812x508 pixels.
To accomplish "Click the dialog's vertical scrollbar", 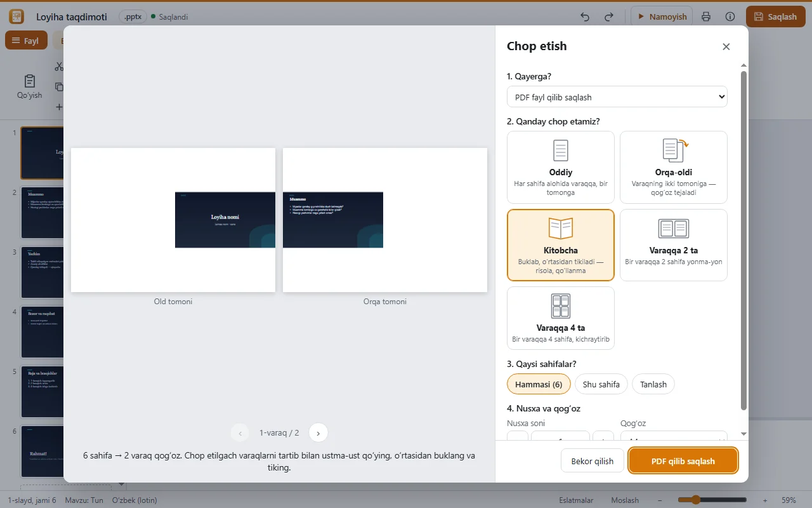I will pos(744,241).
